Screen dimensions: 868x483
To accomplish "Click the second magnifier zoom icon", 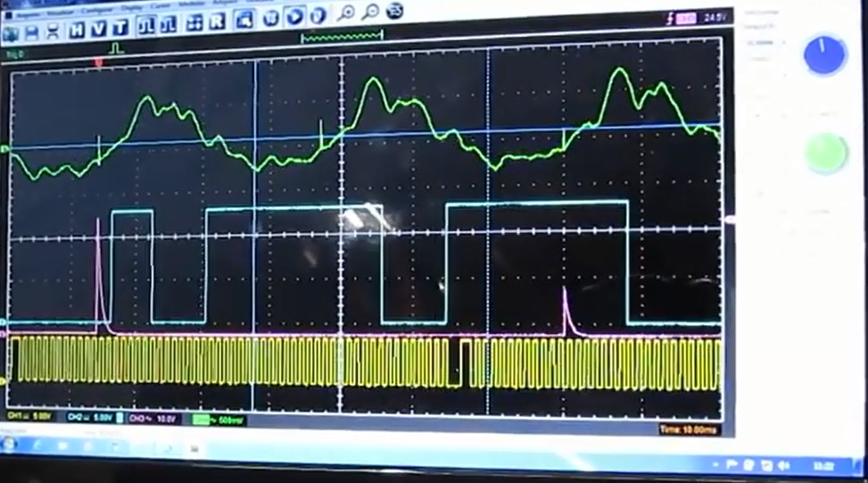I will [x=369, y=12].
